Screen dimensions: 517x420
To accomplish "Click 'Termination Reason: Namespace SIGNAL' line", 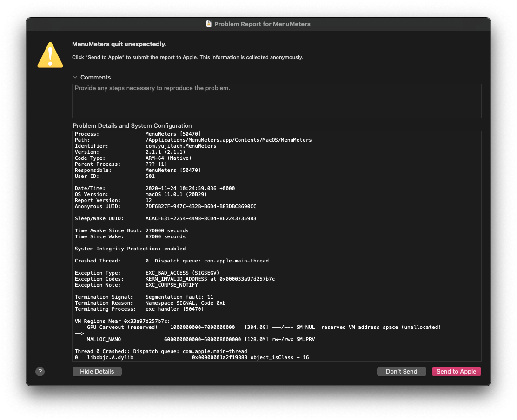I will [150, 303].
